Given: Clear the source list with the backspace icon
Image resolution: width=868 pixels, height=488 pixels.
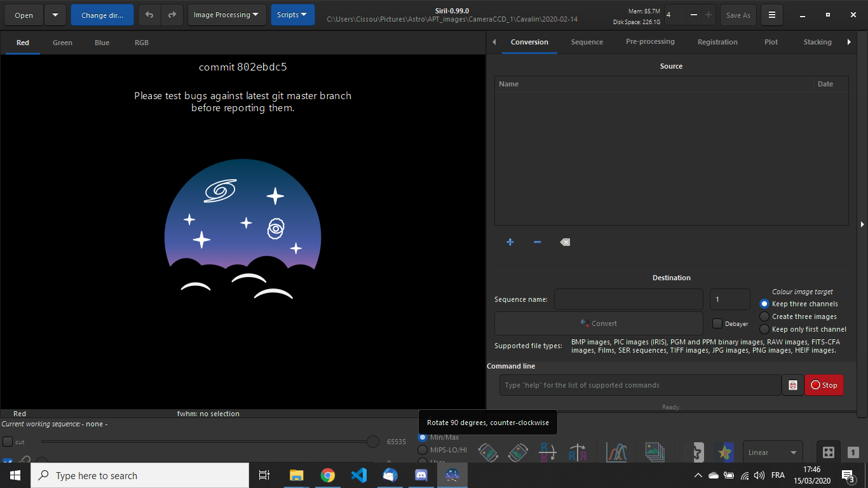Looking at the screenshot, I should (565, 242).
